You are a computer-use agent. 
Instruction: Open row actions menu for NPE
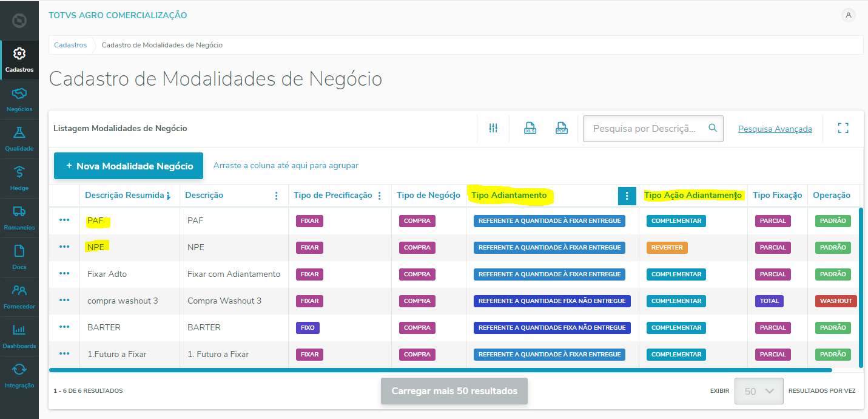tap(64, 247)
